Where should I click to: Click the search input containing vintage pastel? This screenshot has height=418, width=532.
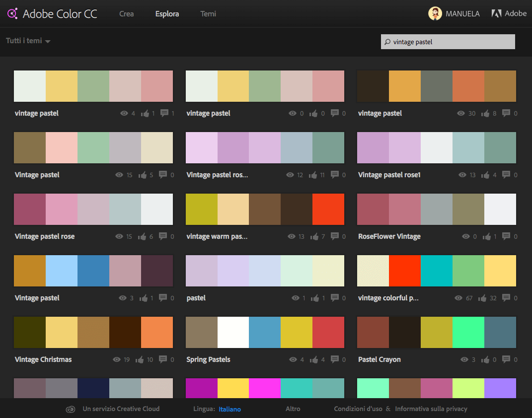point(447,42)
